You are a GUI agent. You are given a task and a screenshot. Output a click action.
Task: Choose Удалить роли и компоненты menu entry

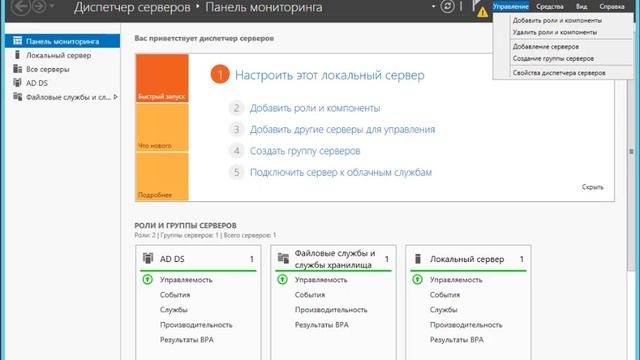click(x=554, y=32)
